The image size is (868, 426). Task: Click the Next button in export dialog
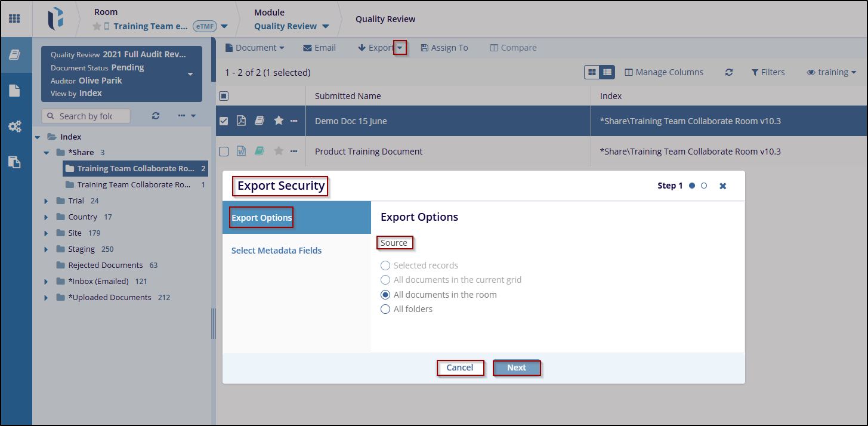[x=516, y=368]
